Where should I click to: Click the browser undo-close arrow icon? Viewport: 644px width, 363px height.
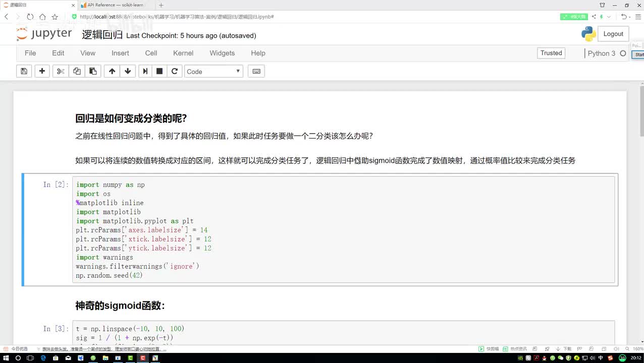624,17
